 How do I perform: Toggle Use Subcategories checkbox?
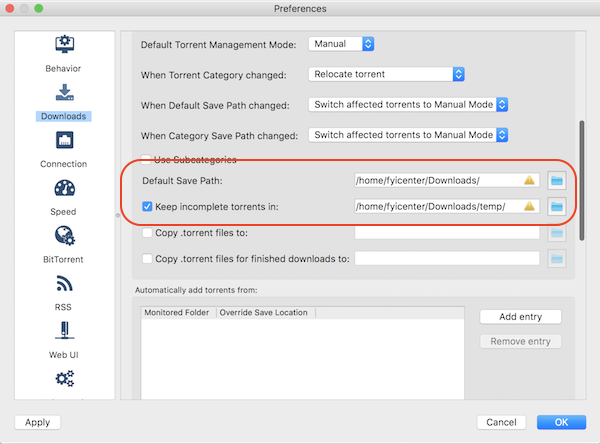[x=146, y=159]
